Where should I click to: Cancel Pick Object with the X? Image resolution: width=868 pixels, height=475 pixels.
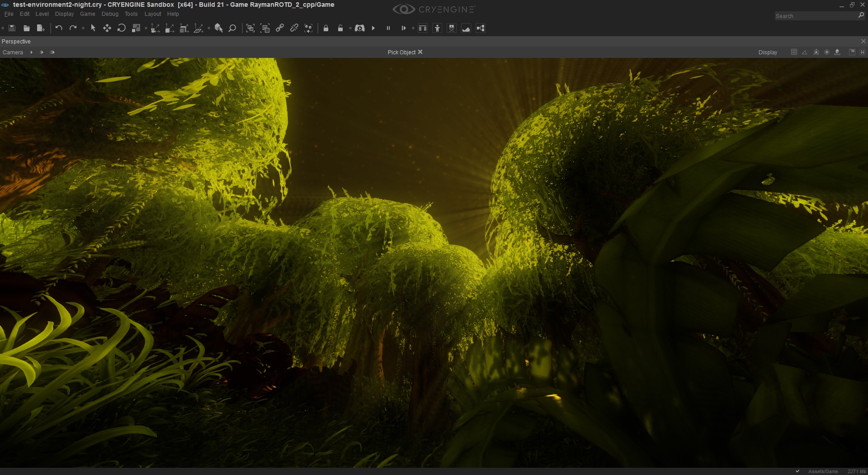[x=420, y=52]
